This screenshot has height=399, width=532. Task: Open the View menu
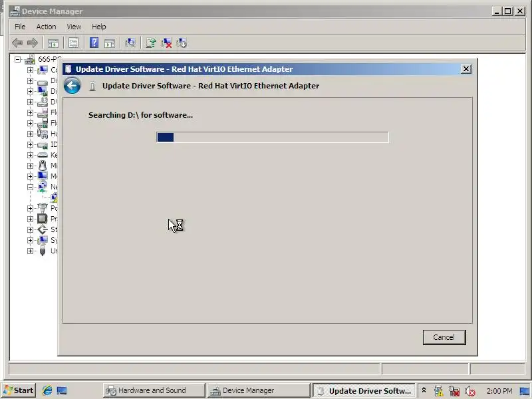coord(74,27)
